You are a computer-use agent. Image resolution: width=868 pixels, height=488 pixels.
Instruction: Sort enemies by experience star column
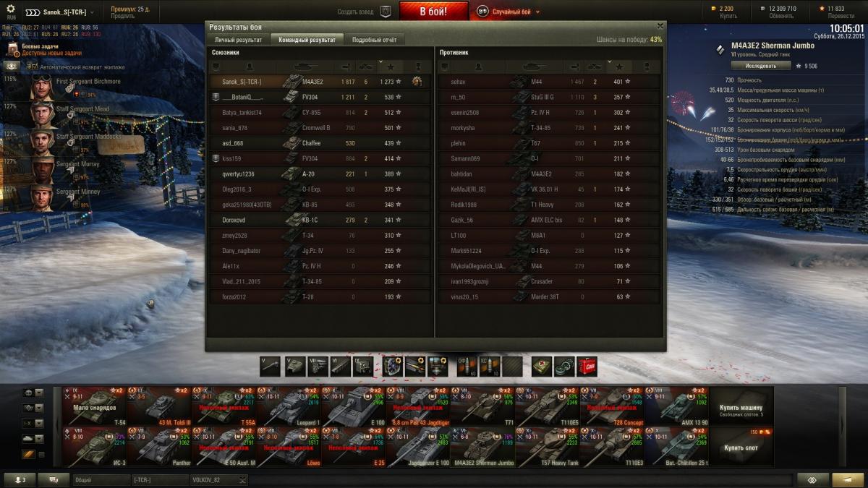[x=620, y=67]
